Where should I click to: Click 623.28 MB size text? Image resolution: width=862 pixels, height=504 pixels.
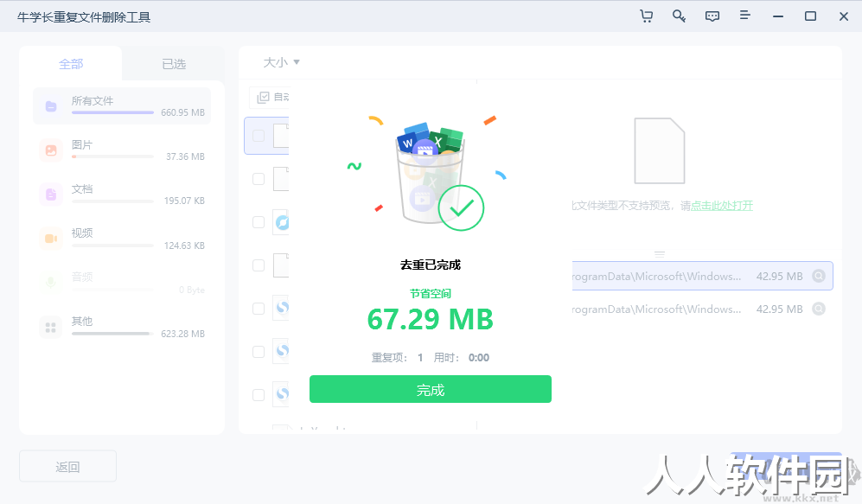point(182,334)
